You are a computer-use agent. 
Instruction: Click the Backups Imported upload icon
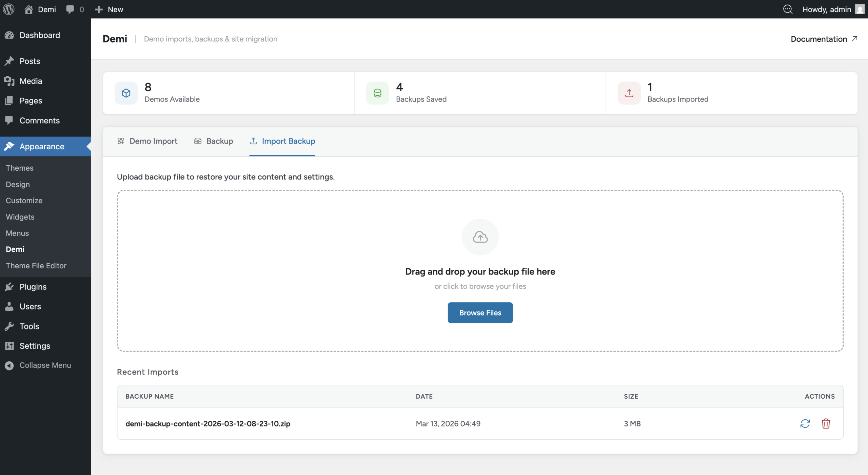coord(629,93)
